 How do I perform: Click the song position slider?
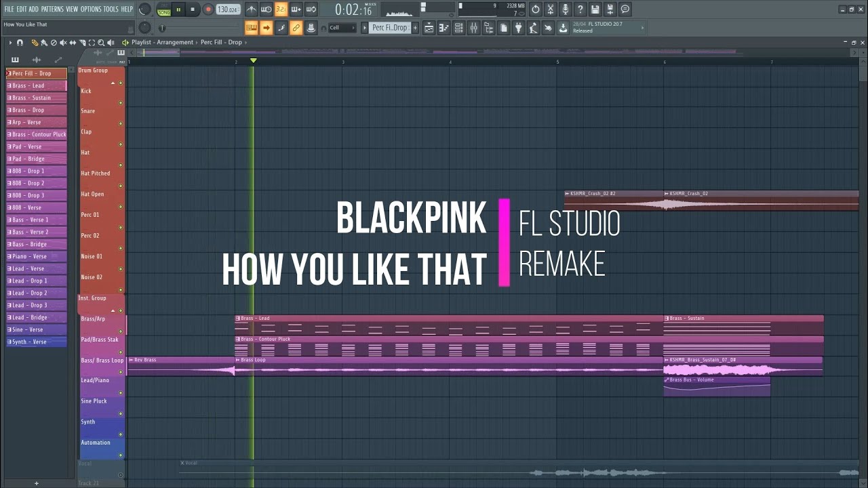click(198, 28)
